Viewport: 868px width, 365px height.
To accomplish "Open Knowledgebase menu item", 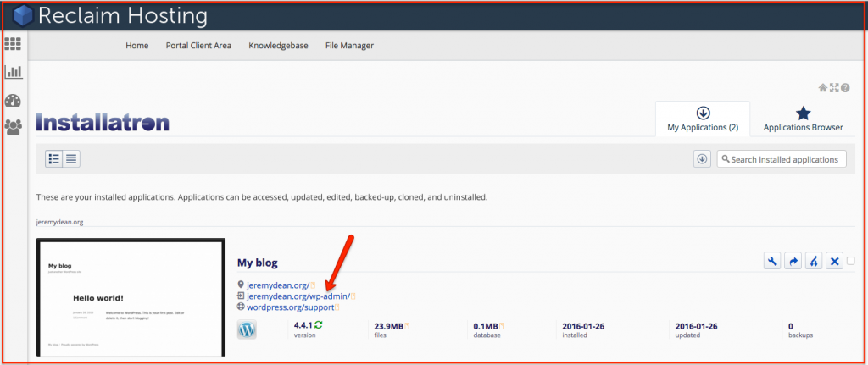I will [x=278, y=46].
